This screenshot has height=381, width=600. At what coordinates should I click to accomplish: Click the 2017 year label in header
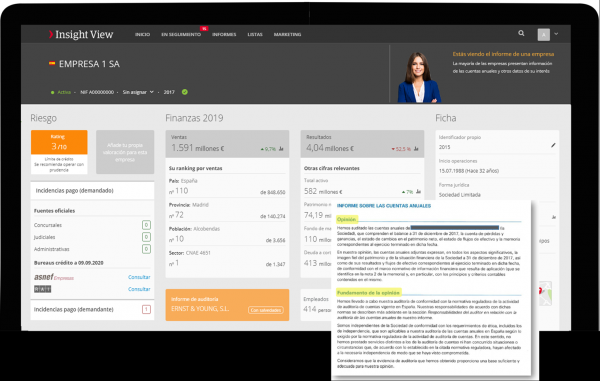[x=169, y=92]
